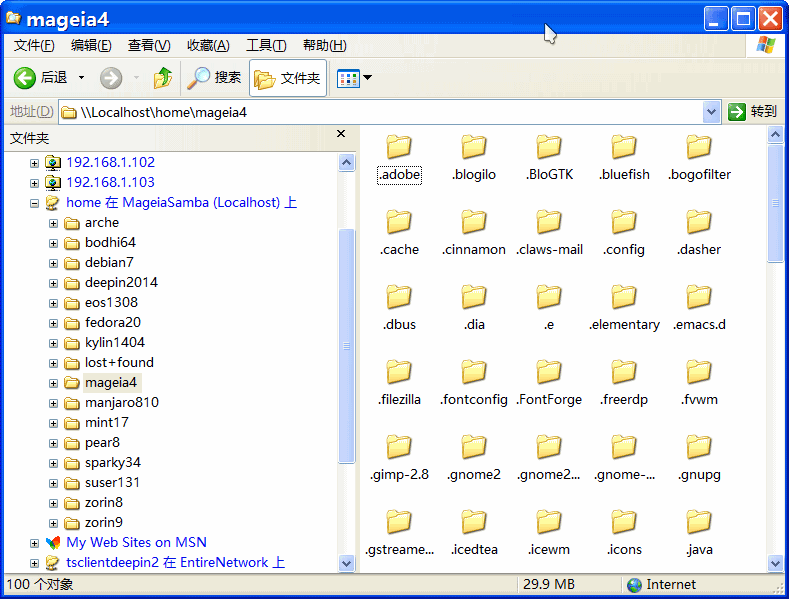The width and height of the screenshot is (789, 599).
Task: Open the Edit menu
Action: pos(91,45)
